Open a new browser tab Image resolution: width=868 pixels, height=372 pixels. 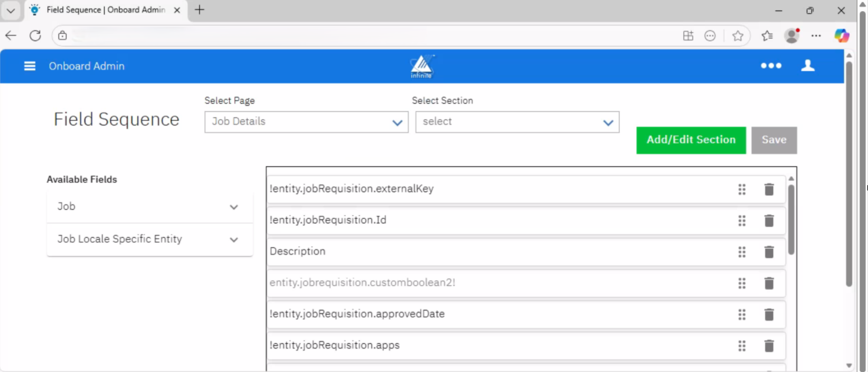pos(200,10)
